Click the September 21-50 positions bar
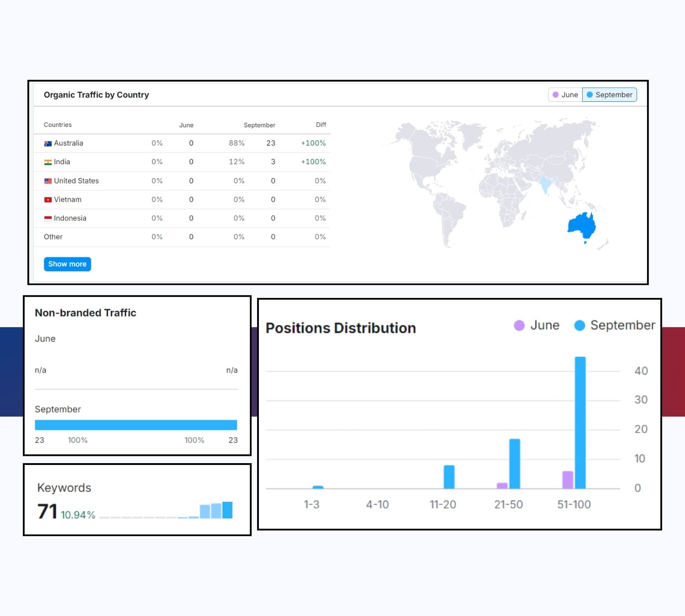The width and height of the screenshot is (685, 616). click(x=515, y=464)
